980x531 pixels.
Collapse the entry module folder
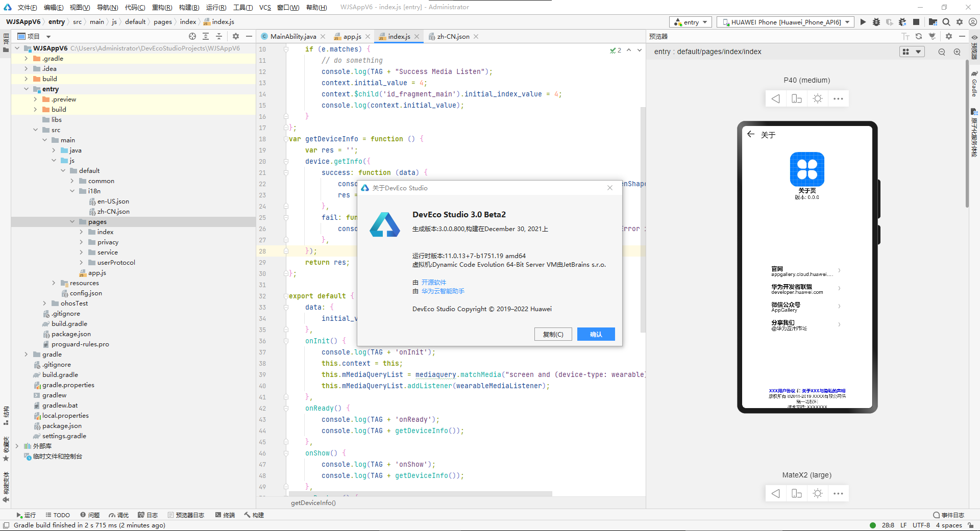click(26, 89)
